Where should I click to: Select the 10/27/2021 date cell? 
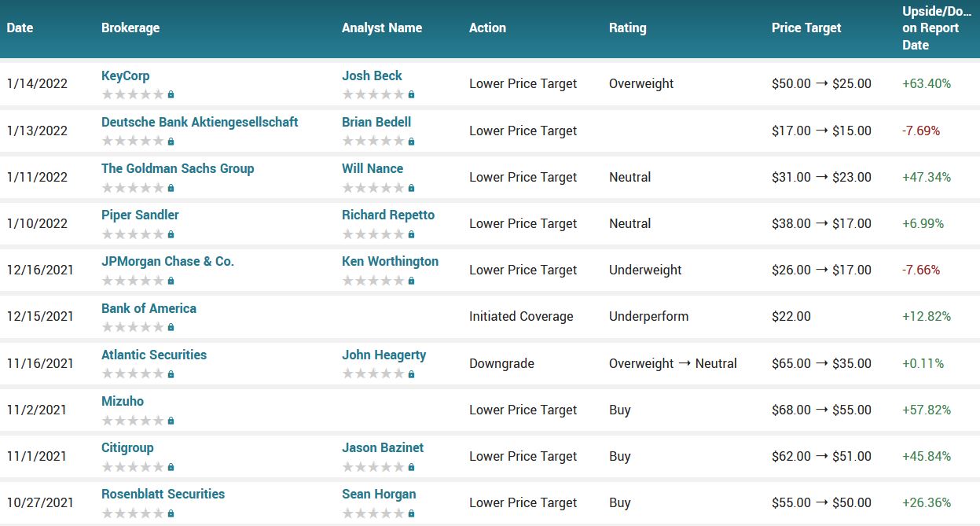pyautogui.click(x=40, y=502)
